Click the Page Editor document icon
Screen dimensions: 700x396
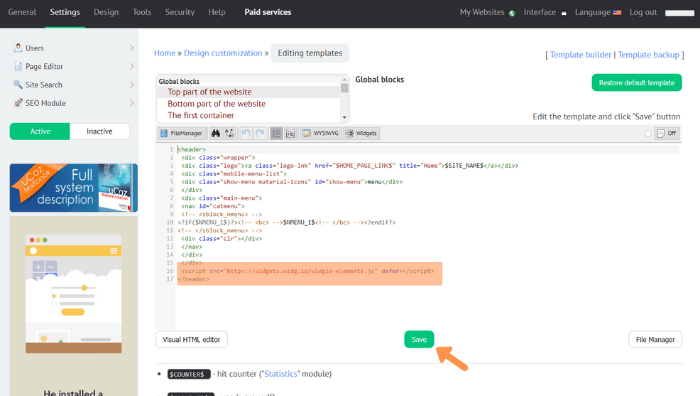pos(18,66)
